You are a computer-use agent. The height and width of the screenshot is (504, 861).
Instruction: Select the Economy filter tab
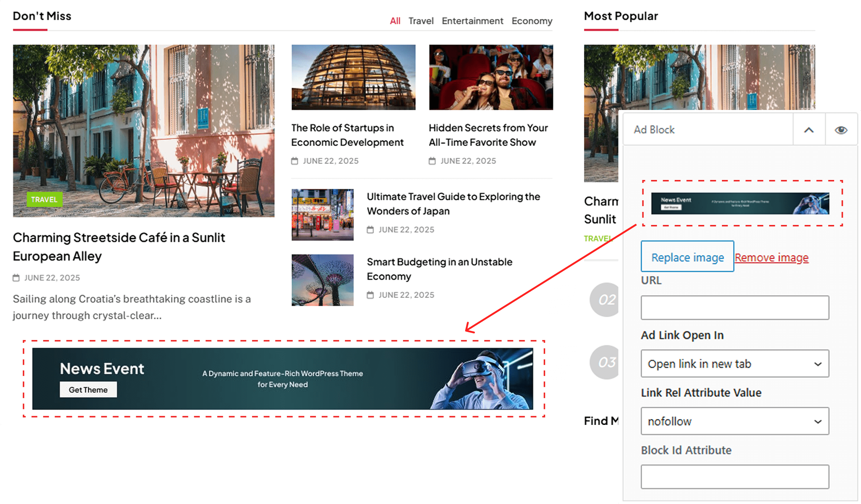[532, 21]
